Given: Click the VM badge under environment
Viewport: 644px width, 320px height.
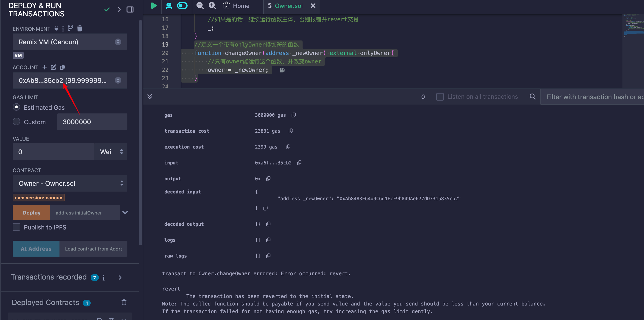Looking at the screenshot, I should point(18,55).
